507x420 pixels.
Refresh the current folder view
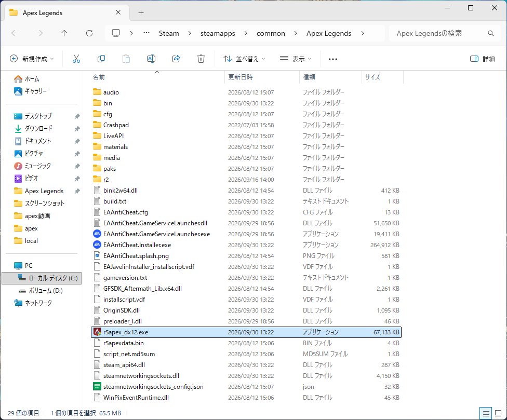tap(89, 33)
